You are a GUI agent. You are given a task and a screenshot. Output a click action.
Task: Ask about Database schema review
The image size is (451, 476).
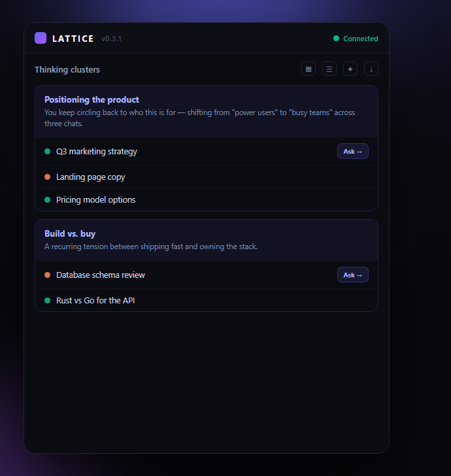(x=353, y=275)
